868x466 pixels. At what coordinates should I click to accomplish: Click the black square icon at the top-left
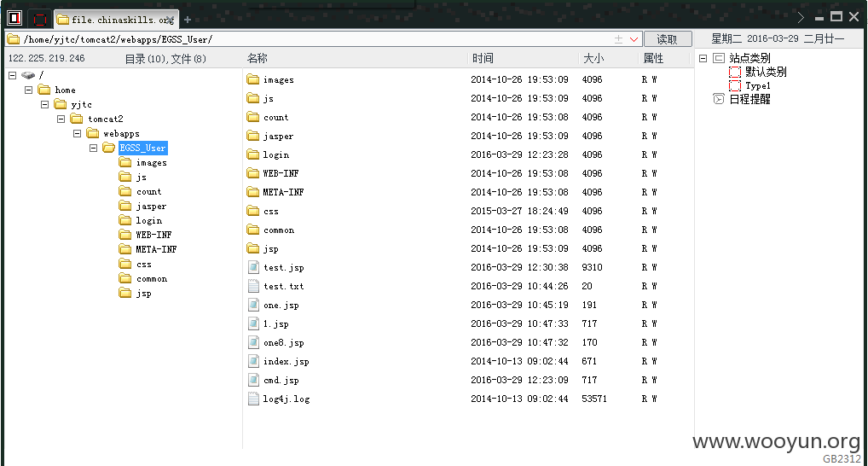pyautogui.click(x=14, y=18)
